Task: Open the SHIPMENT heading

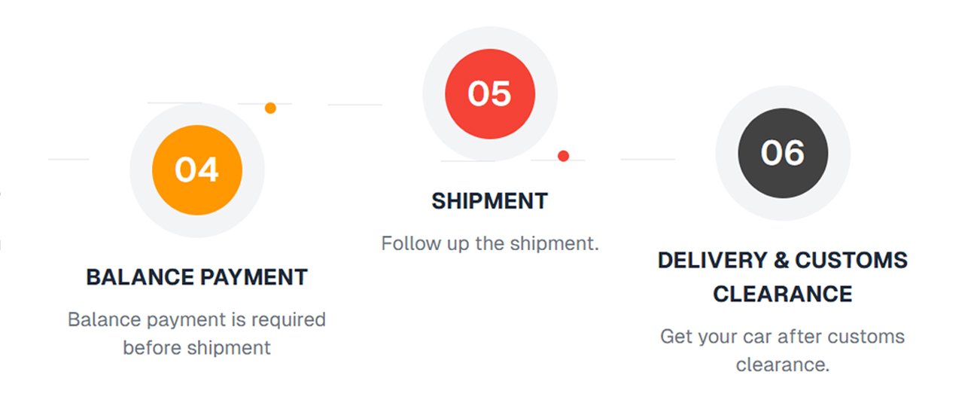Action: pyautogui.click(x=490, y=201)
